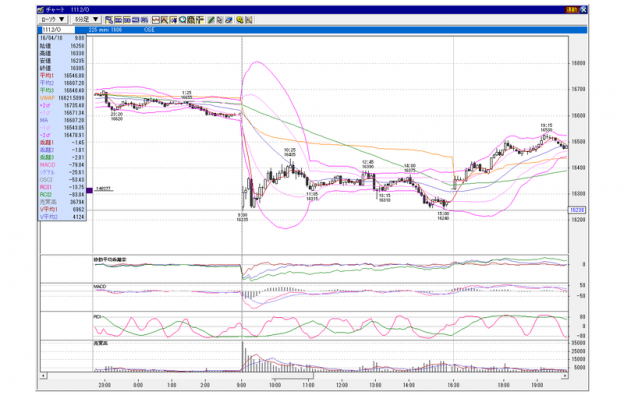Viewport: 624px width, 395px height.
Task: Click the first chart layout toolbar icon
Action: point(109,20)
